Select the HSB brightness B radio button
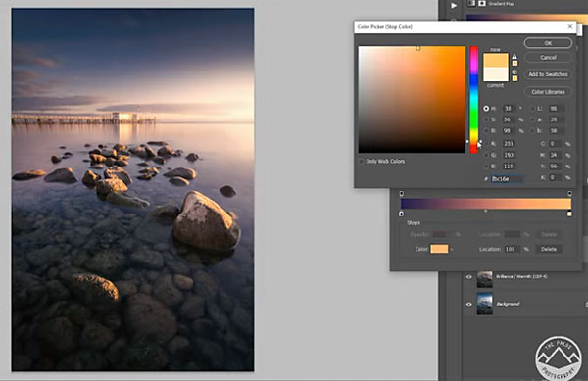Image resolution: width=588 pixels, height=381 pixels. point(486,130)
